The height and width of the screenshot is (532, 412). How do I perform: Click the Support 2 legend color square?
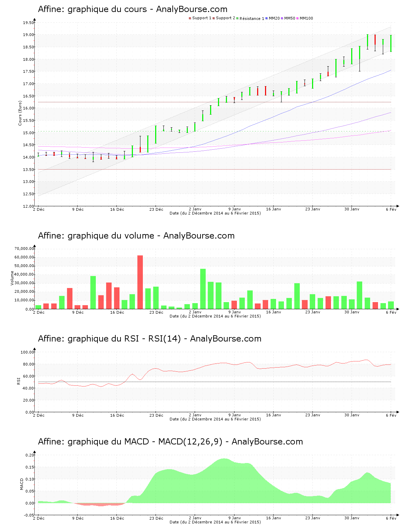(x=214, y=18)
